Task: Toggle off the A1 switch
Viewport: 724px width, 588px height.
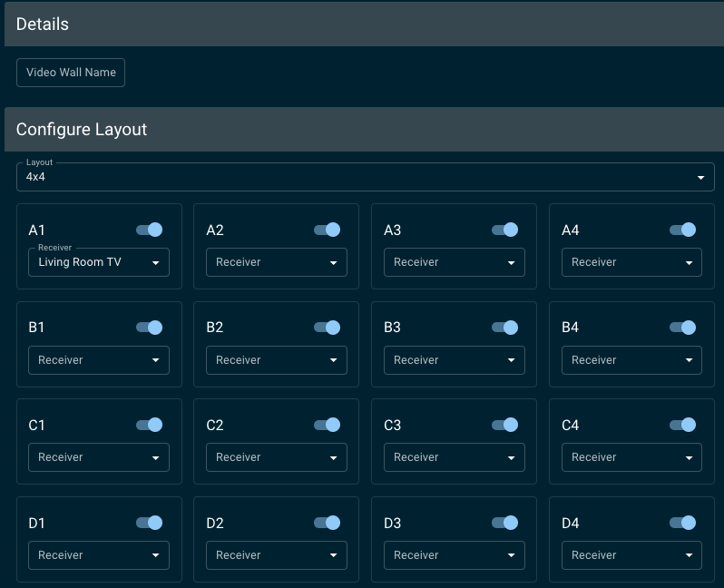Action: point(149,230)
